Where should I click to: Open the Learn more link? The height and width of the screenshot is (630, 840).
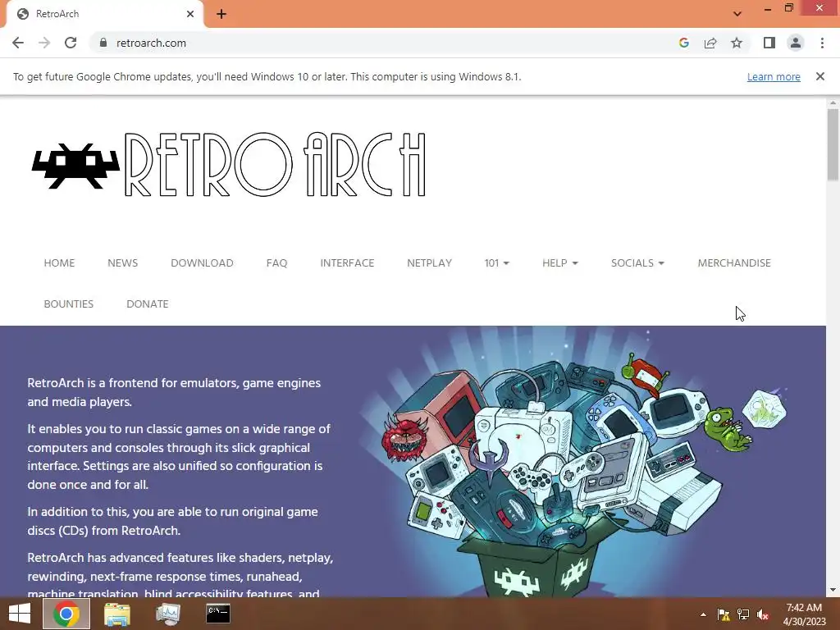tap(774, 76)
